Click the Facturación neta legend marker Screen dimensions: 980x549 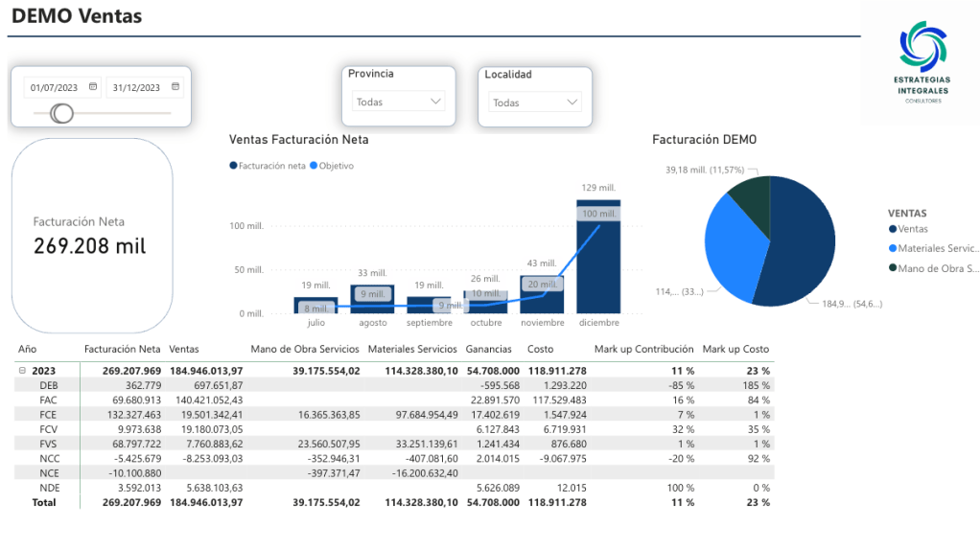click(x=233, y=166)
